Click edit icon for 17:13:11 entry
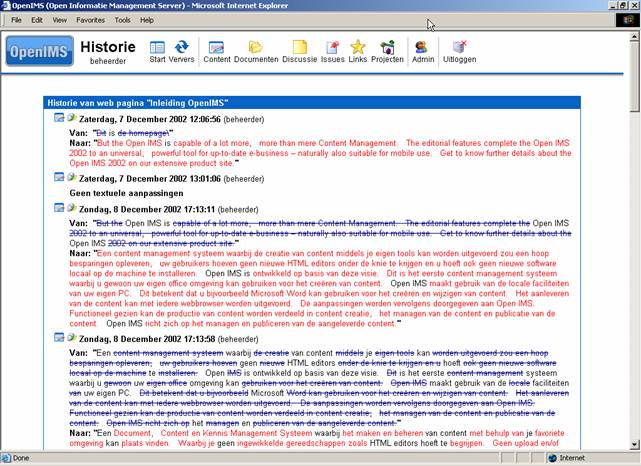This screenshot has height=466, width=641. coord(72,208)
